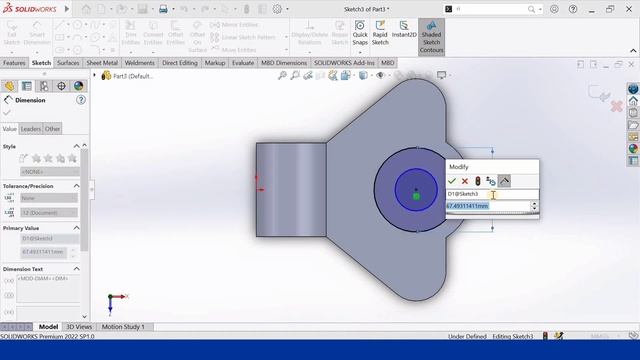Open the Motion Study 1 tab
Screen dimensions: 640x360
pos(123,327)
